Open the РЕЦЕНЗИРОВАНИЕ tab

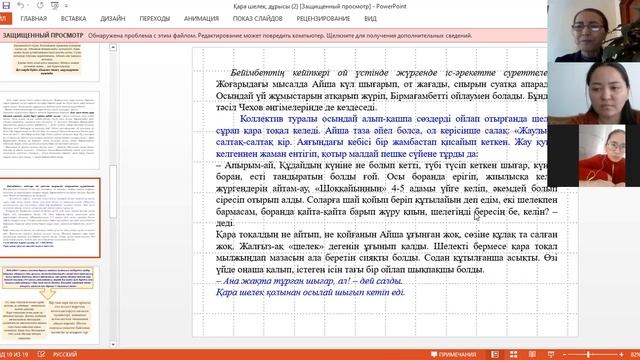[323, 19]
